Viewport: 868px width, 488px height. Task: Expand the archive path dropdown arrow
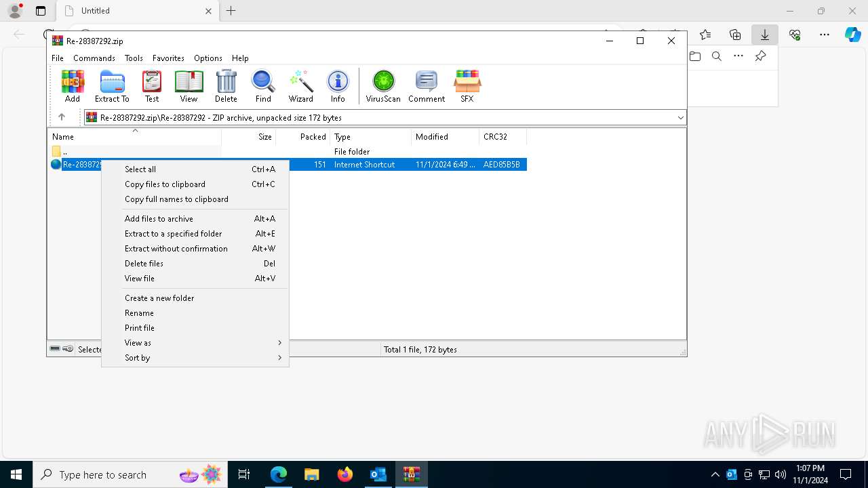681,118
